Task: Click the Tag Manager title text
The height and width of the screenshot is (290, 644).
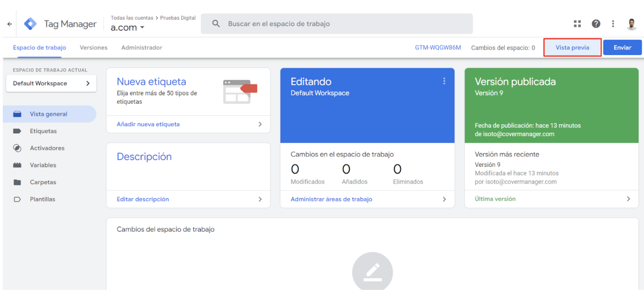Action: [70, 24]
